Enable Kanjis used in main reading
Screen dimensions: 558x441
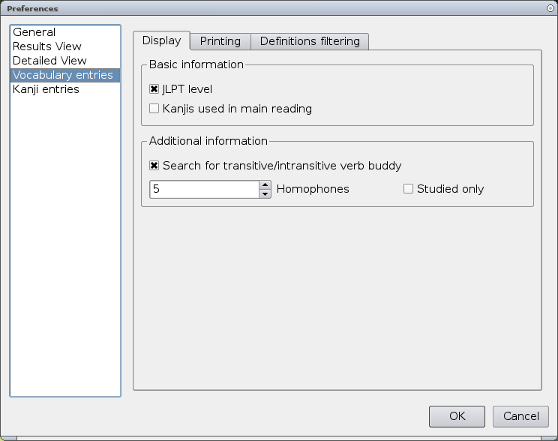point(154,108)
